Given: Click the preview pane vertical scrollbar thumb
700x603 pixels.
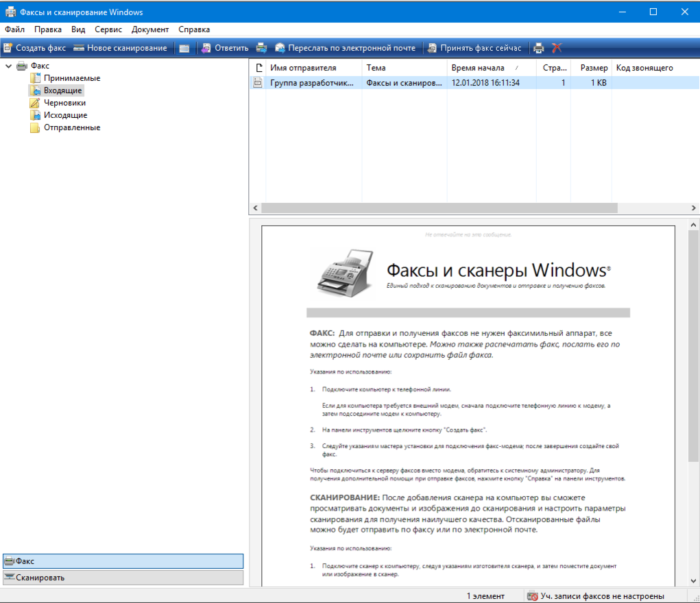Looking at the screenshot, I should 693,346.
